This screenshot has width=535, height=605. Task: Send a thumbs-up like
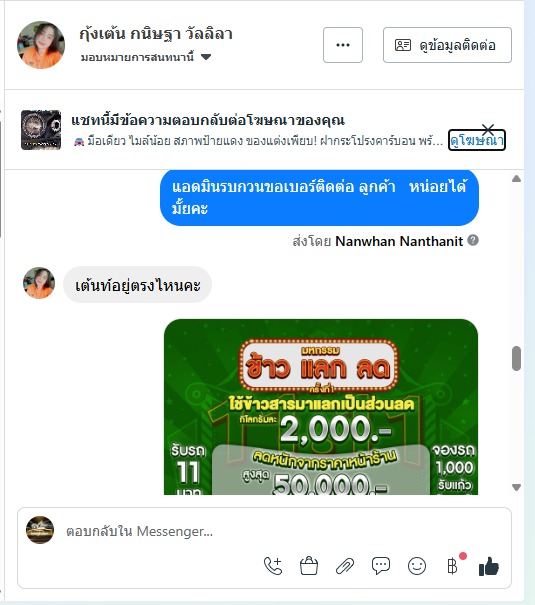pyautogui.click(x=489, y=566)
